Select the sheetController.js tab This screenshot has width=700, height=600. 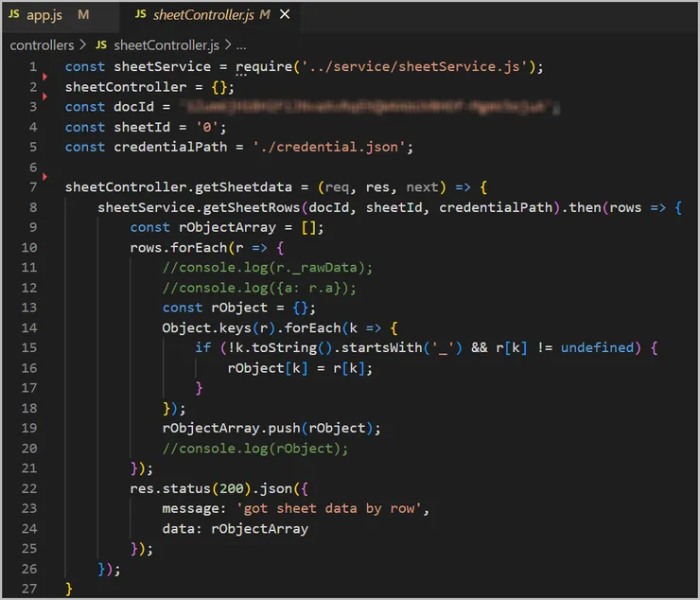pos(203,15)
